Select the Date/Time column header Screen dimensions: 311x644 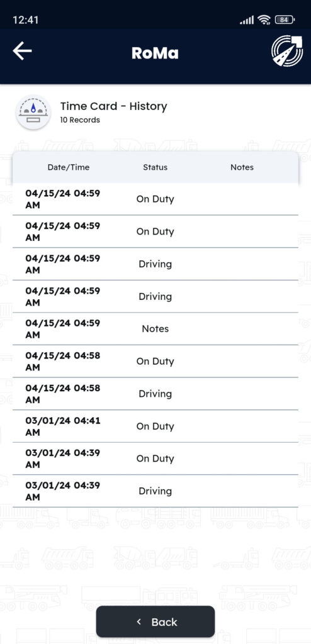coord(68,167)
